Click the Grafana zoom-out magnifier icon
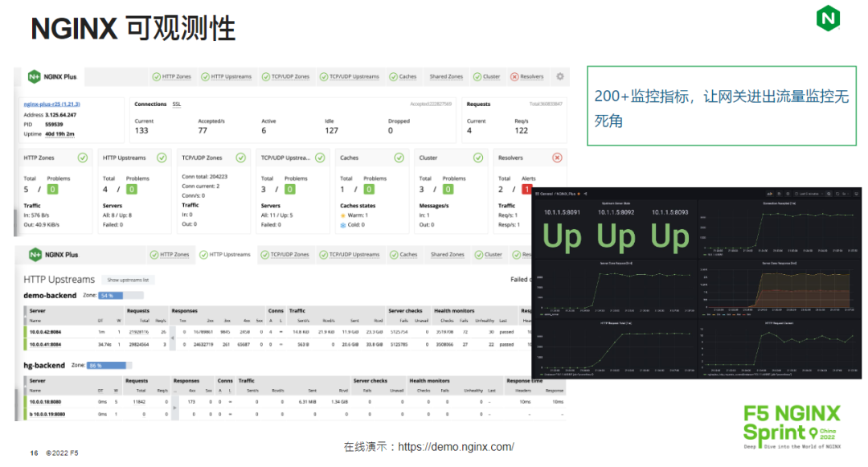This screenshot has width=868, height=467. 828,194
